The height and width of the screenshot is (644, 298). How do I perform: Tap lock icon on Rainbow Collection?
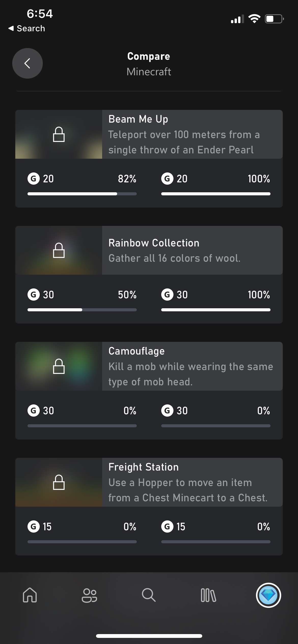[59, 250]
